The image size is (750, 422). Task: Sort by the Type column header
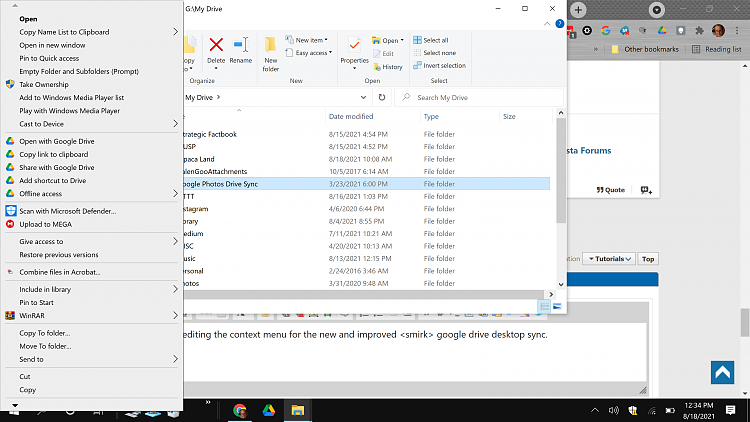point(431,116)
